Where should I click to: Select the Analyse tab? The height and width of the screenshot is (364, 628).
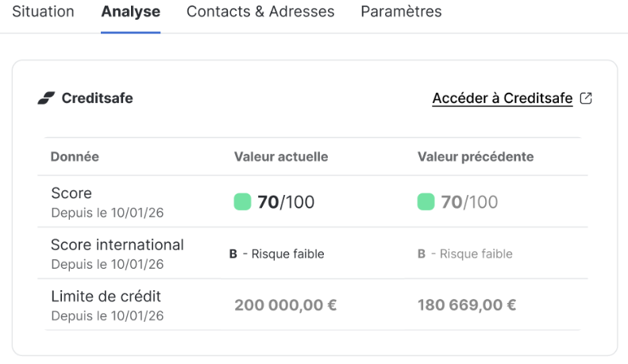pyautogui.click(x=130, y=12)
